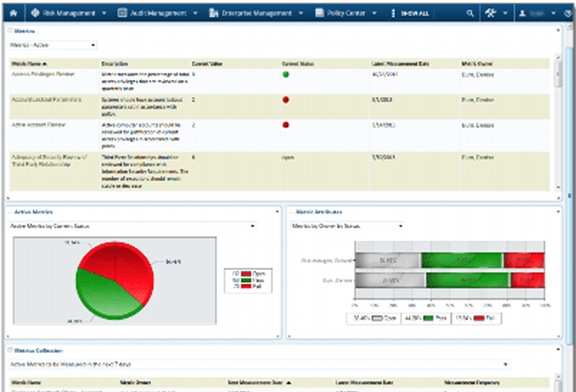Click the Audit Management icon

point(122,13)
